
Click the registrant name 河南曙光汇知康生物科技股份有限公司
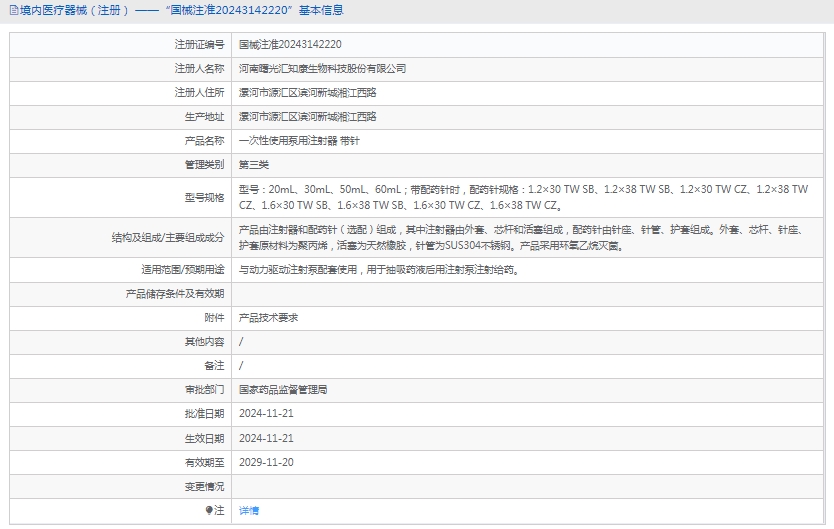click(322, 69)
